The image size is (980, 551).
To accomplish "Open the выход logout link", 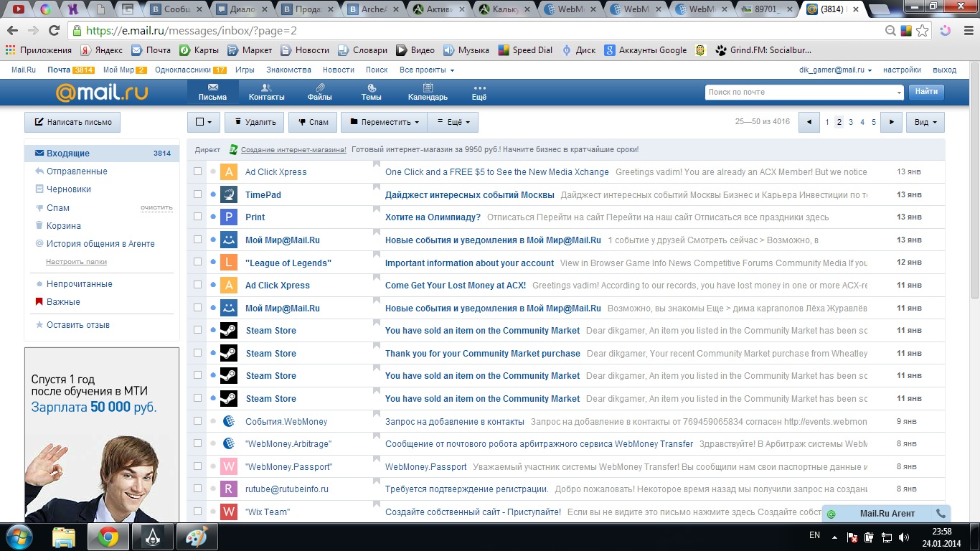I will pyautogui.click(x=945, y=70).
